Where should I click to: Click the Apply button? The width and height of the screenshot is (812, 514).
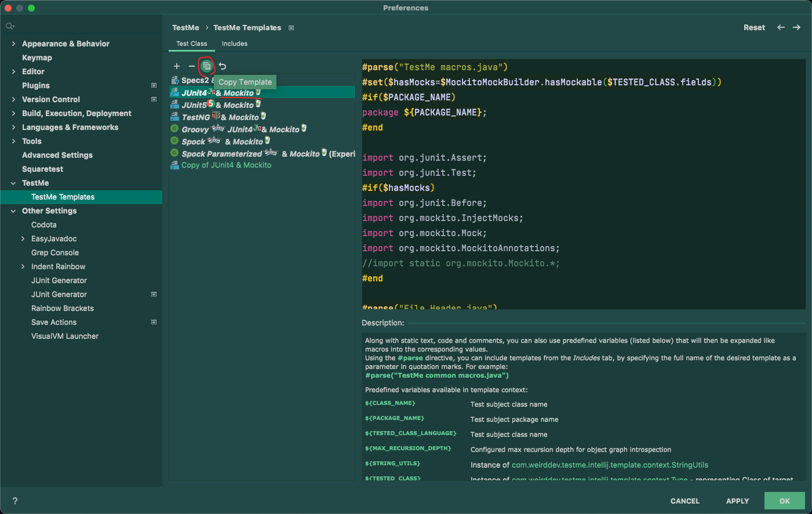[x=738, y=501]
